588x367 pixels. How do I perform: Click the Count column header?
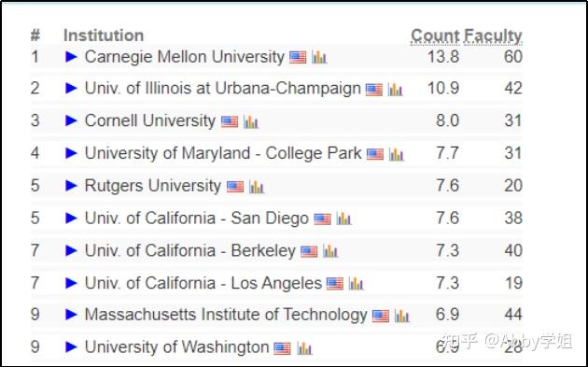(435, 36)
